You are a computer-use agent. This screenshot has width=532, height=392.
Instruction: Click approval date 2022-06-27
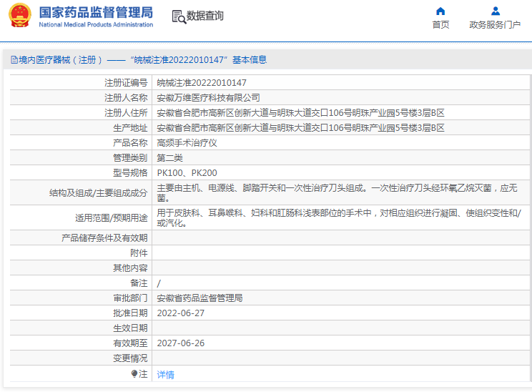pos(180,313)
